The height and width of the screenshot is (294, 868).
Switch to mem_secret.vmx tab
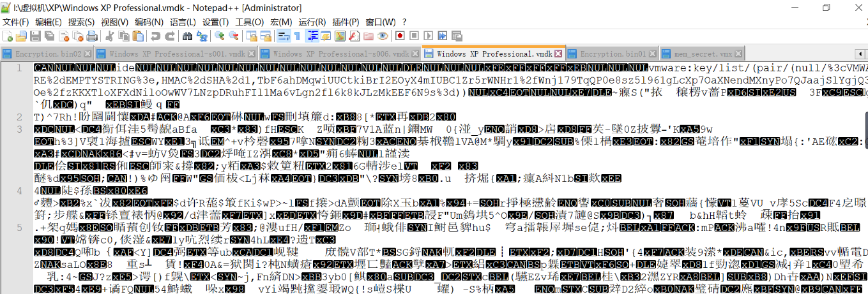[703, 54]
